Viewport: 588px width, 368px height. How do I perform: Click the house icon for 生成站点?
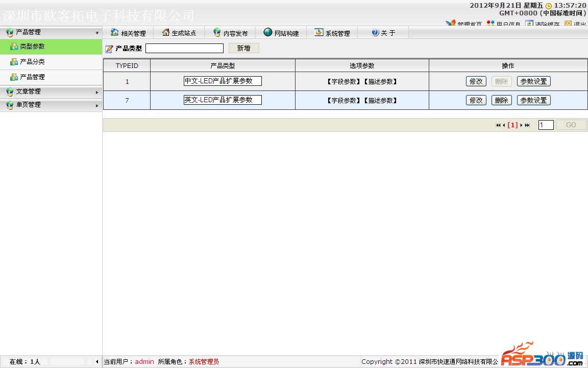tap(166, 32)
